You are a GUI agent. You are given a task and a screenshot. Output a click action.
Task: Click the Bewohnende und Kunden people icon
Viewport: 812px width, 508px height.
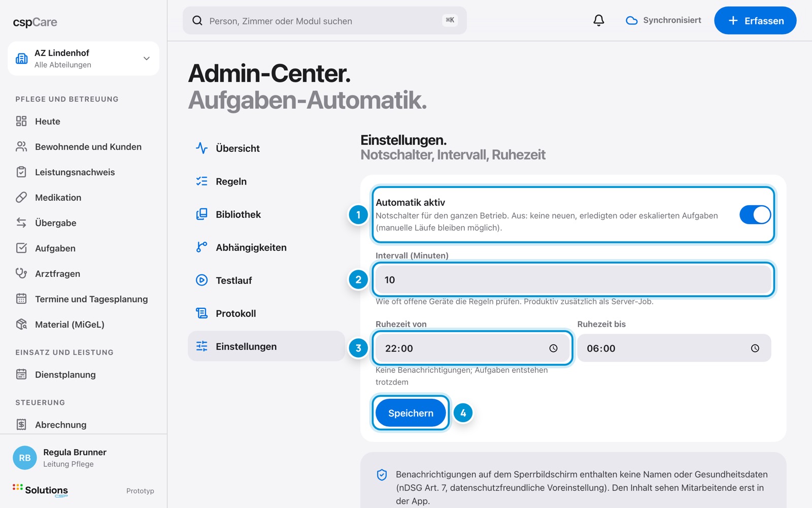(x=21, y=146)
